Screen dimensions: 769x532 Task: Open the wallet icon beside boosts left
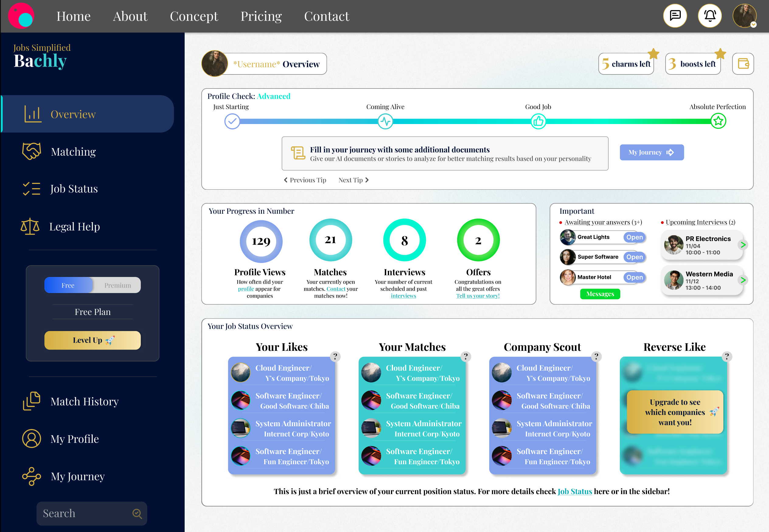coord(743,64)
